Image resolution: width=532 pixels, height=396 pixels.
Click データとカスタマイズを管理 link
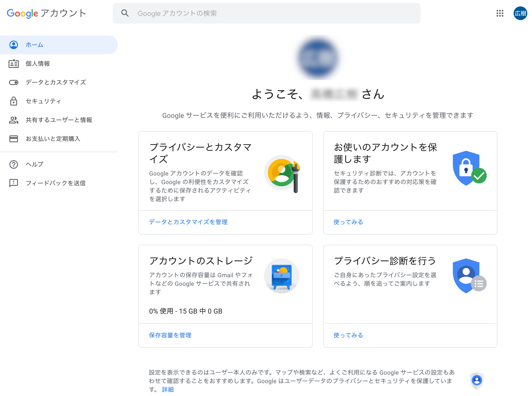[x=188, y=222]
